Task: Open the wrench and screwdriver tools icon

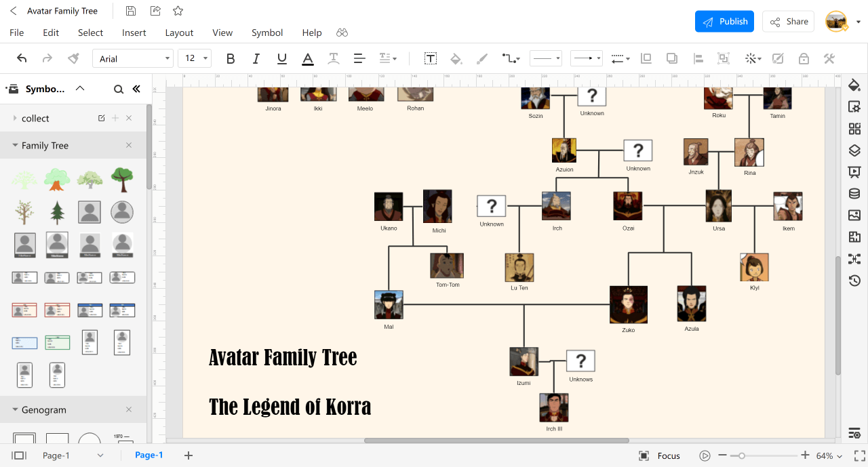Action: coord(829,58)
